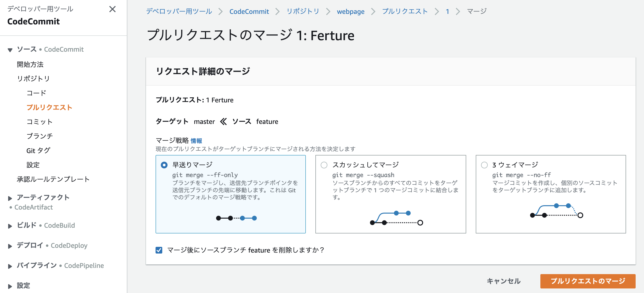Select 早送りマージ radio option

coord(164,165)
